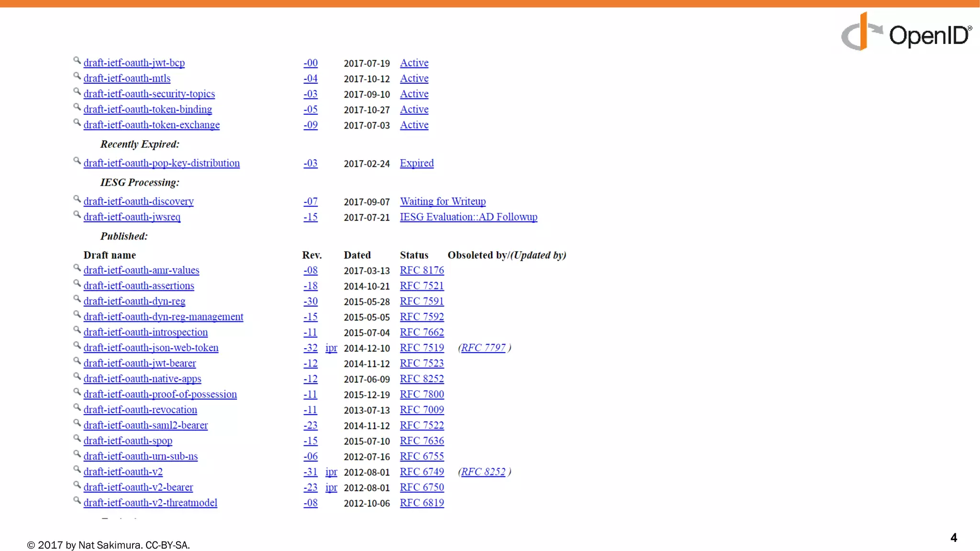Viewport: 980px width, 551px height.
Task: Click ipr link for draft-ietf-oauth-v2-bearer
Action: (331, 487)
